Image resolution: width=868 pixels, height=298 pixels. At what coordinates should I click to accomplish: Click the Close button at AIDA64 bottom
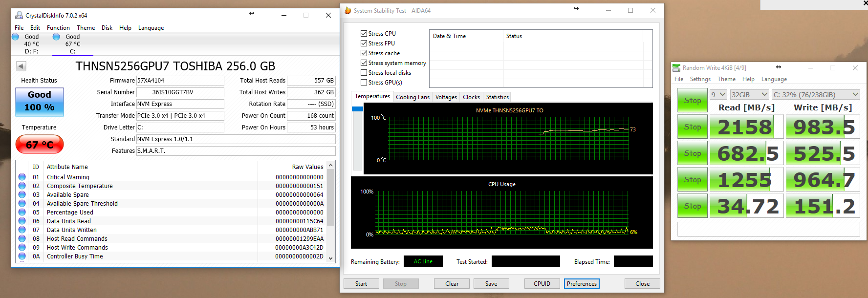tap(642, 284)
